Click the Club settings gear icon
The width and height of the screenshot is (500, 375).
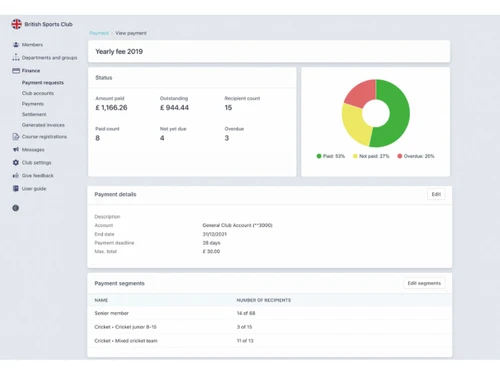point(16,162)
